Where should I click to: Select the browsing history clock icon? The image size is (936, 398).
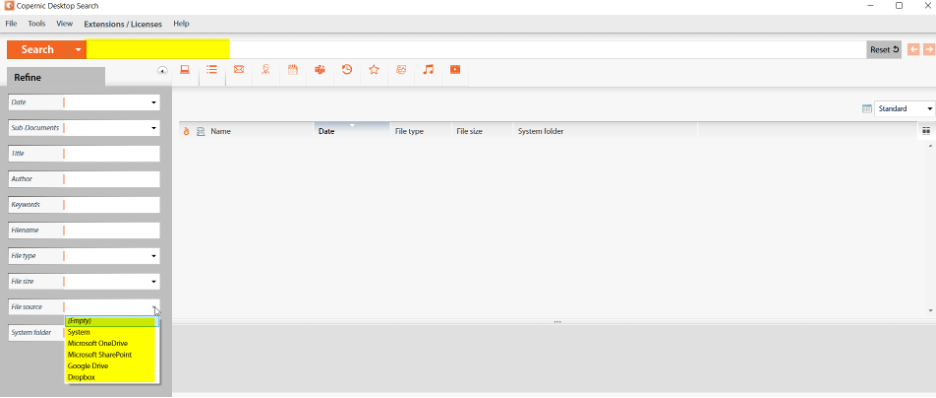tap(347, 70)
